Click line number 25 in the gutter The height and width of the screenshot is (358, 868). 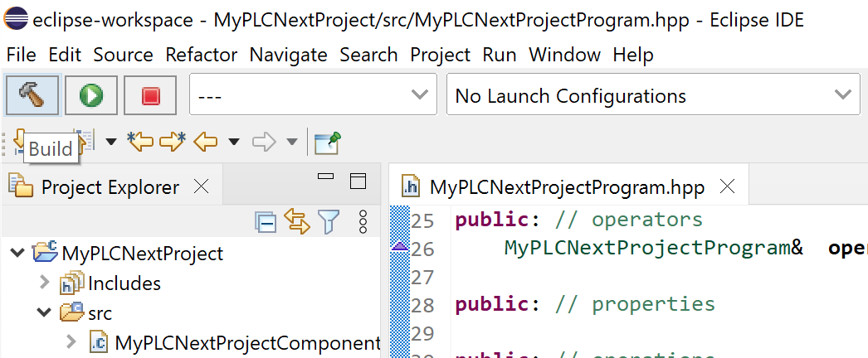tap(422, 220)
